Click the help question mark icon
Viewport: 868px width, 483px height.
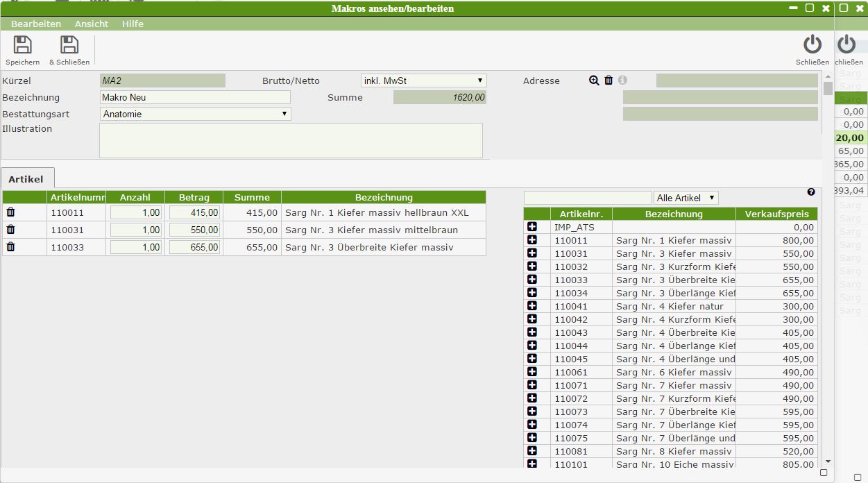[811, 192]
